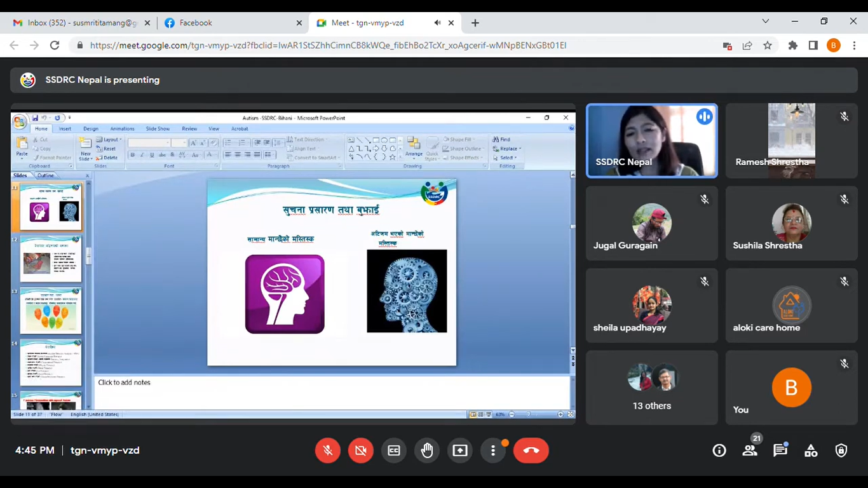Open Chrome's three-dot menu

854,46
